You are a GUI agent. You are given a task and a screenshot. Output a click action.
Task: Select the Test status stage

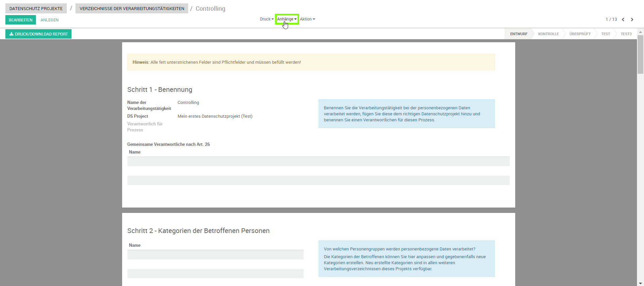pyautogui.click(x=605, y=34)
